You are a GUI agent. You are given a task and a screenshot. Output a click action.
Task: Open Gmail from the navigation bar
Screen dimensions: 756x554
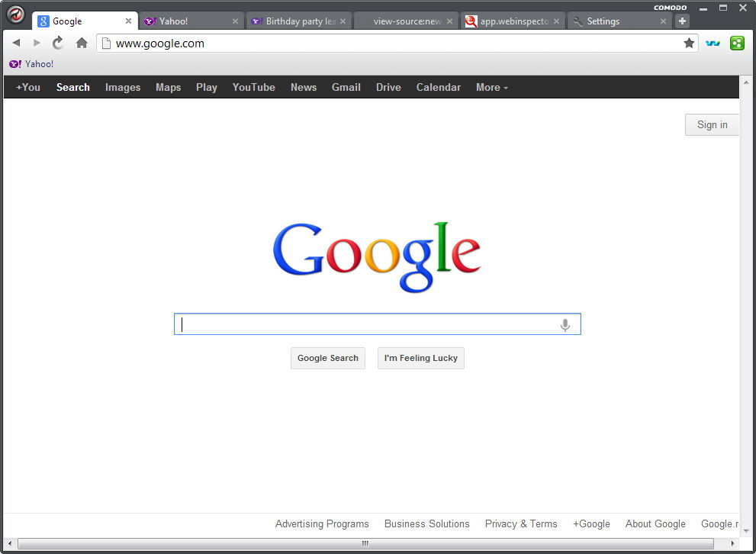tap(346, 87)
